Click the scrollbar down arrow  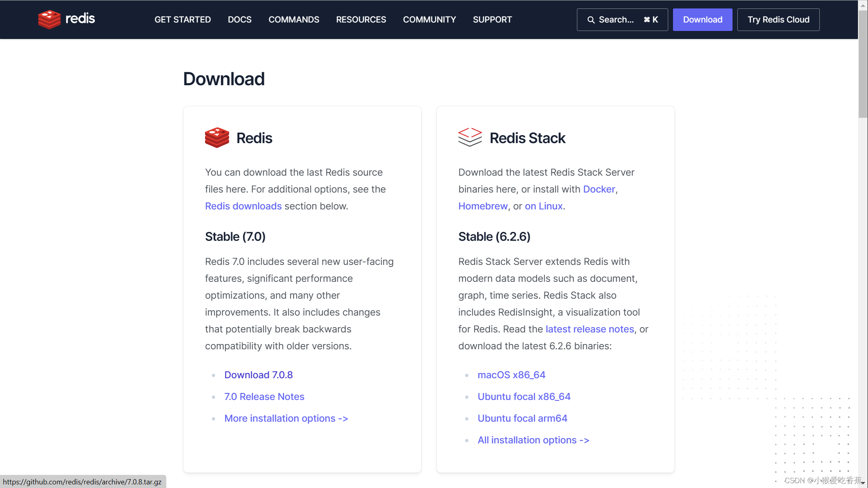pos(863,483)
